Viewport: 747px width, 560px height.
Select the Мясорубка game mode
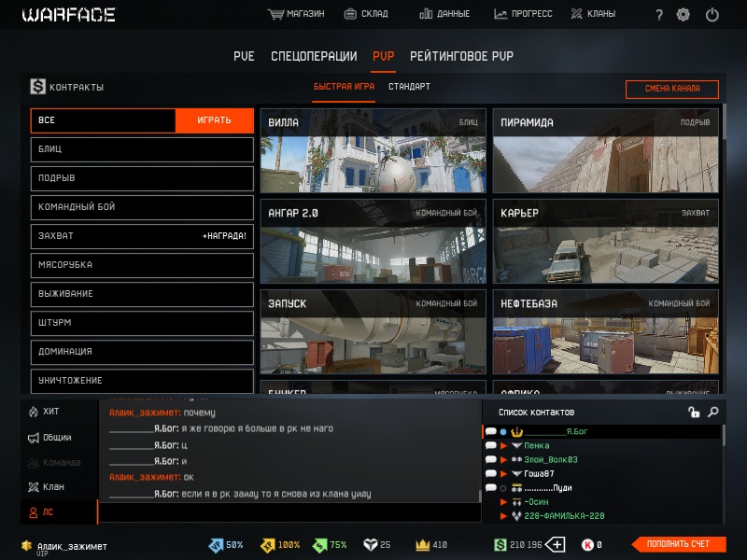click(142, 265)
